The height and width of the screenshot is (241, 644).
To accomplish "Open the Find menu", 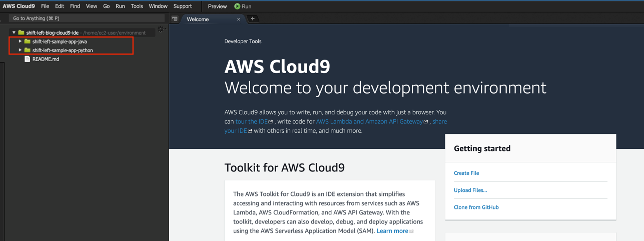I will pyautogui.click(x=75, y=7).
